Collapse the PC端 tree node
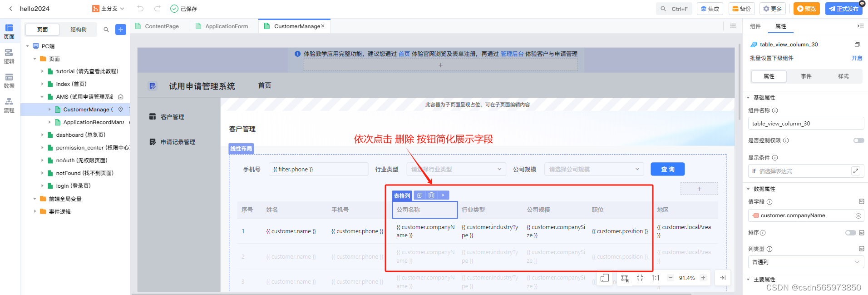Image resolution: width=868 pixels, height=295 pixels. click(28, 46)
